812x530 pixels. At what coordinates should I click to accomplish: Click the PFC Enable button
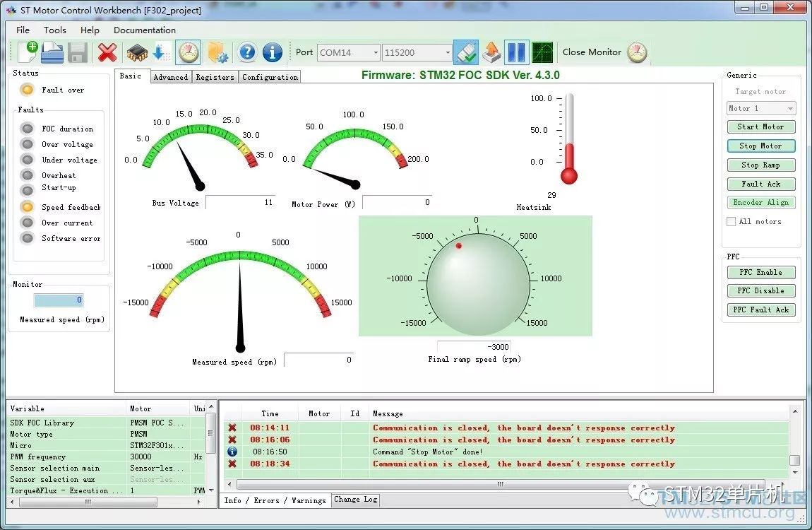(760, 273)
